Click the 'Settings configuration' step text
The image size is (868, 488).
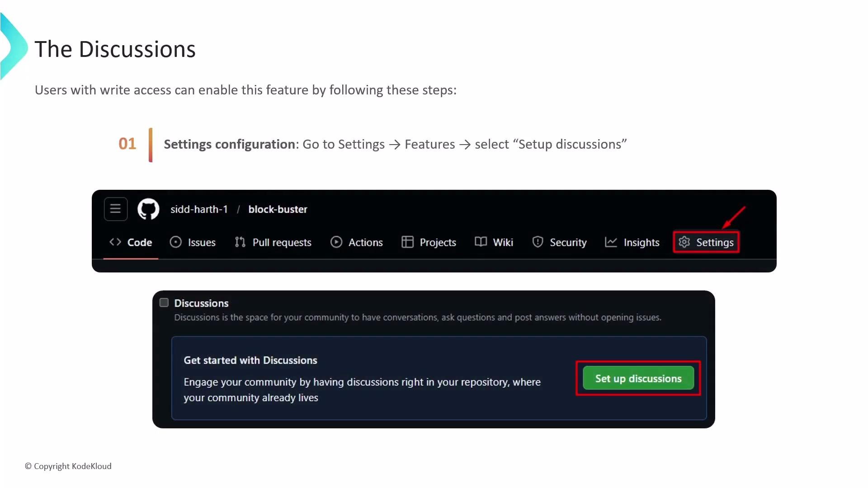[395, 144]
